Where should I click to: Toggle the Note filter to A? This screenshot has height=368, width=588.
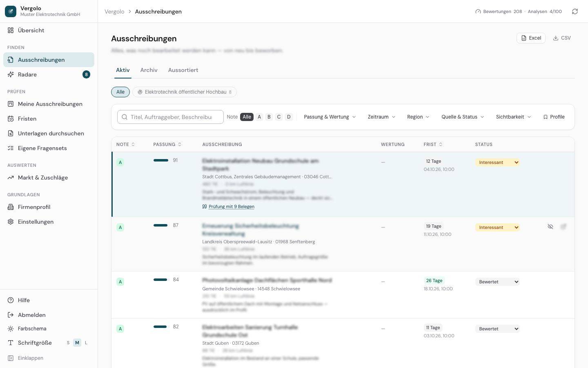259,117
